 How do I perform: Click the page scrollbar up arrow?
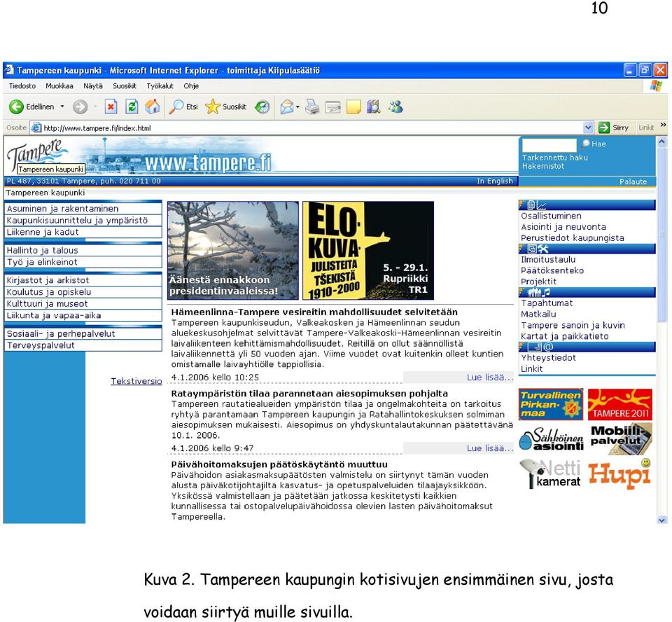point(661,141)
